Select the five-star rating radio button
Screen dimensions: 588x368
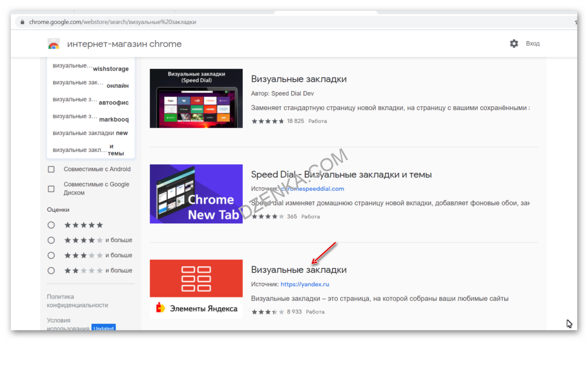point(51,225)
